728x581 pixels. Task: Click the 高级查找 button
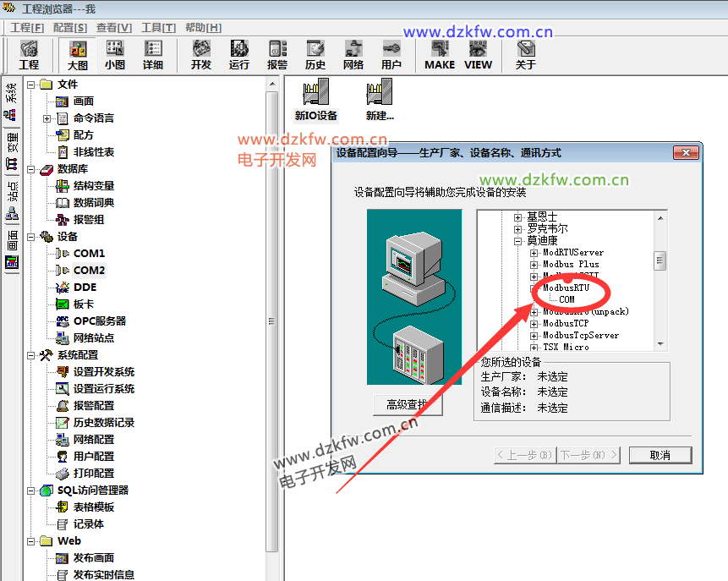pyautogui.click(x=408, y=405)
